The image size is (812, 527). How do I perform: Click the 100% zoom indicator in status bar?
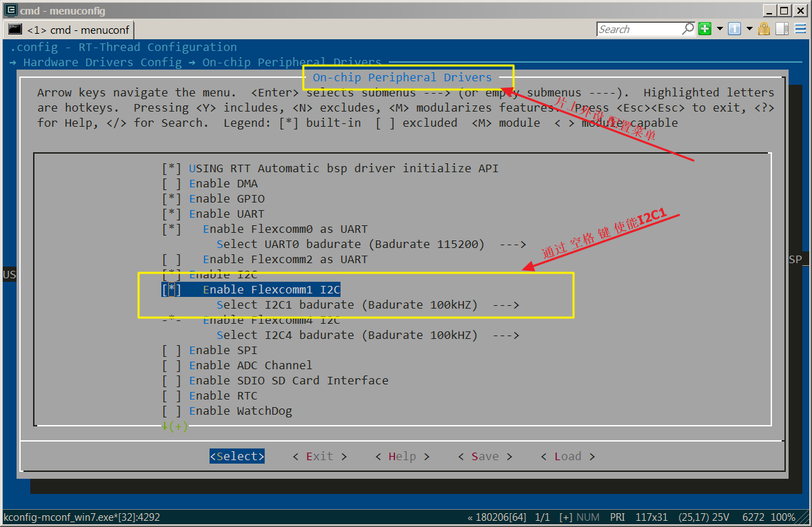[783, 517]
